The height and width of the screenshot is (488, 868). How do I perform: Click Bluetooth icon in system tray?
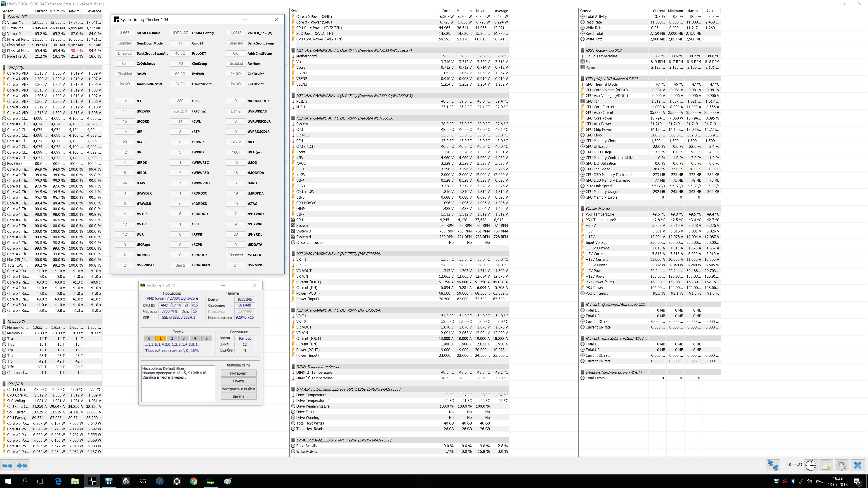tap(793, 481)
